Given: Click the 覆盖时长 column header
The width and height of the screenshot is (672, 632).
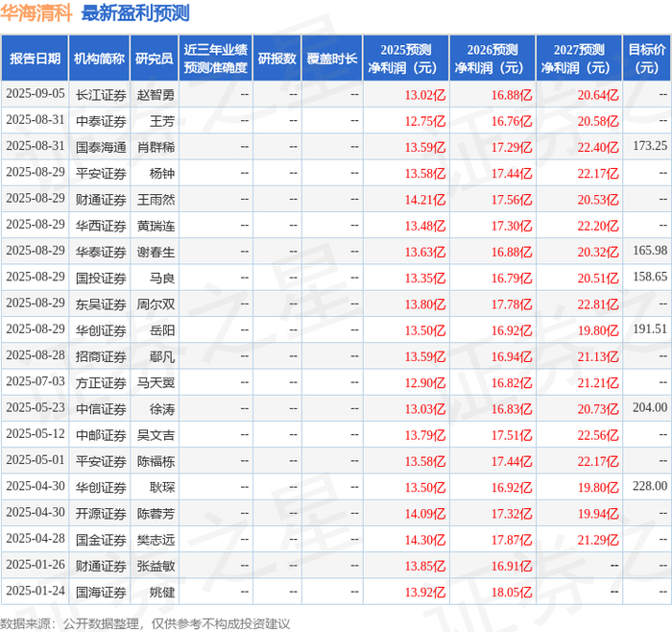Looking at the screenshot, I should tap(332, 59).
